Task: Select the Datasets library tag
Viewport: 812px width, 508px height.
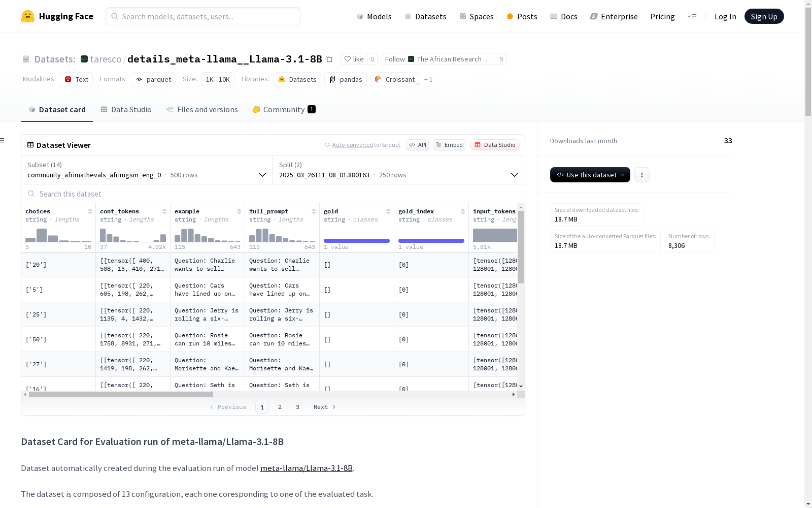Action: (x=297, y=79)
